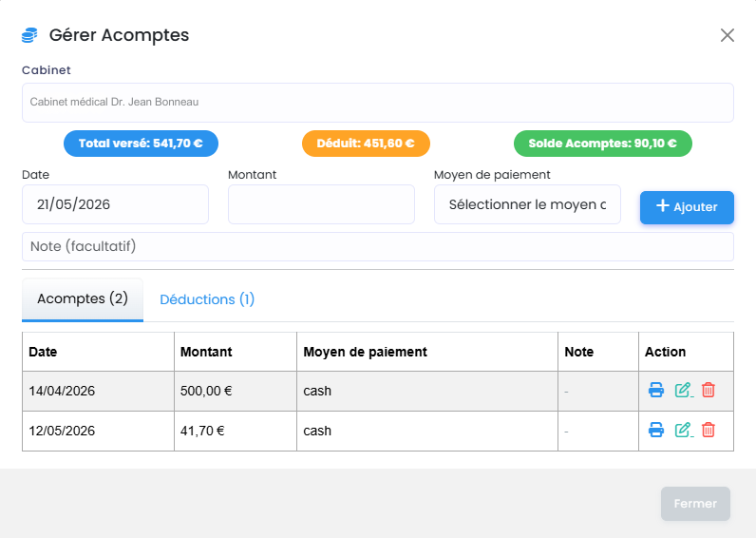Image resolution: width=756 pixels, height=538 pixels.
Task: Open the Moyen de paiement dropdown
Action: coord(527,204)
